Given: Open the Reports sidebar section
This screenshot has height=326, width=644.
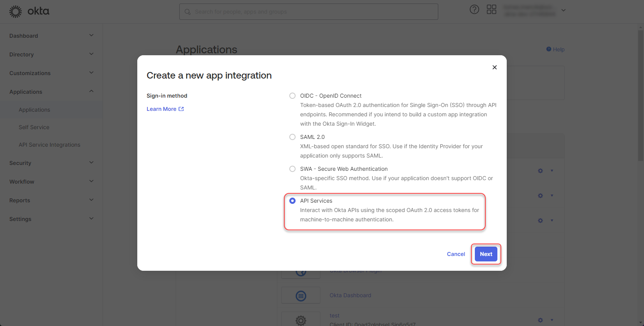Looking at the screenshot, I should click(x=20, y=200).
